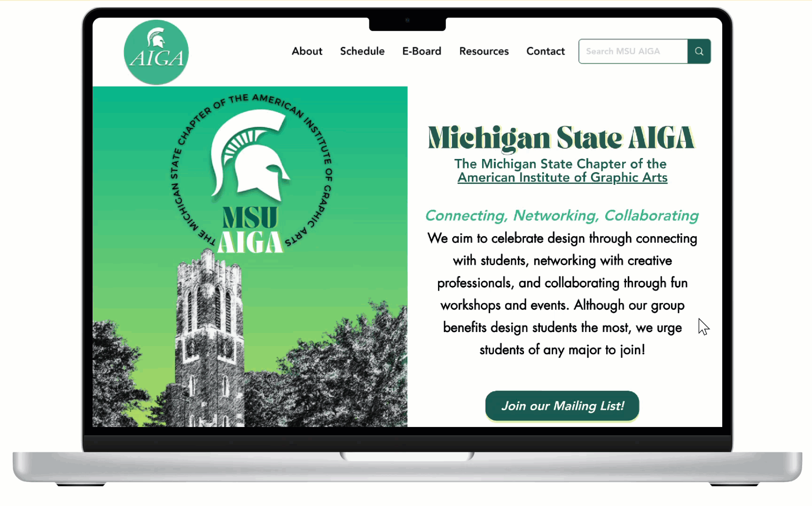Click the magnifying glass search icon

[699, 51]
